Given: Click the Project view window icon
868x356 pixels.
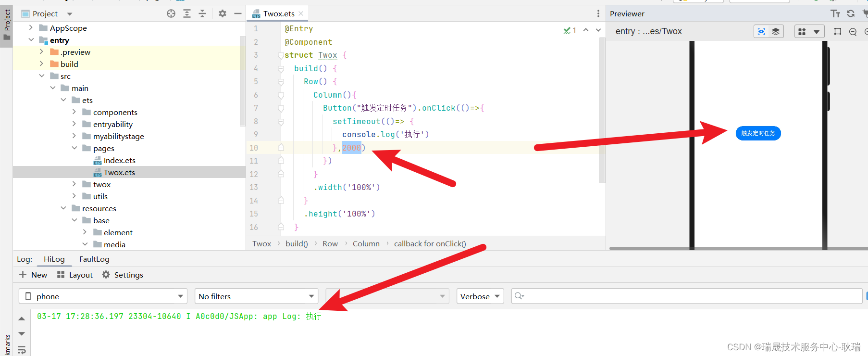Looking at the screenshot, I should 25,13.
